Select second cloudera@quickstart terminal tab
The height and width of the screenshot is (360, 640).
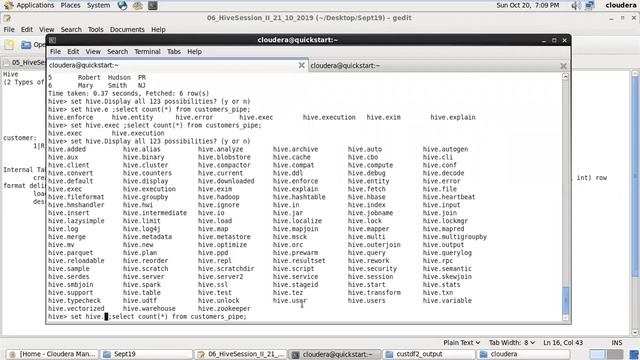(434, 65)
